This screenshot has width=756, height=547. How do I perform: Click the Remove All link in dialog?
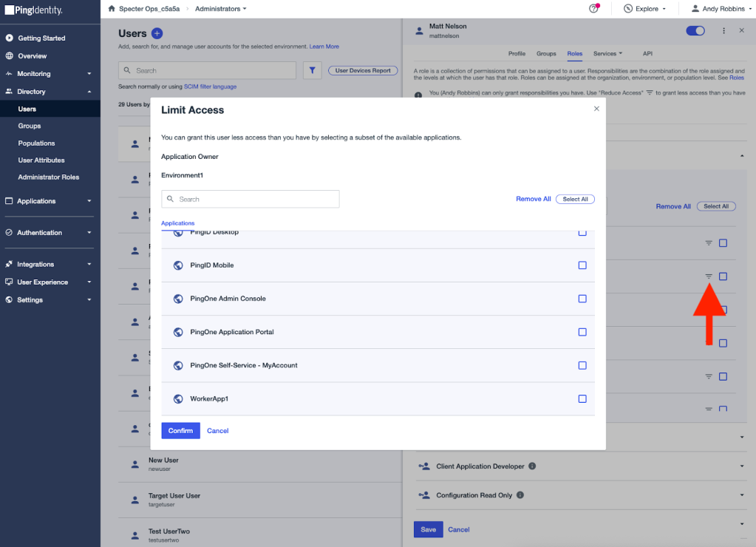533,199
